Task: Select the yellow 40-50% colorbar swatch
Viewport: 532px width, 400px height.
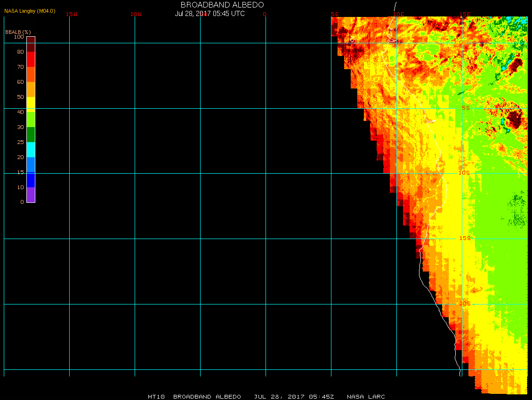Action: (31, 104)
